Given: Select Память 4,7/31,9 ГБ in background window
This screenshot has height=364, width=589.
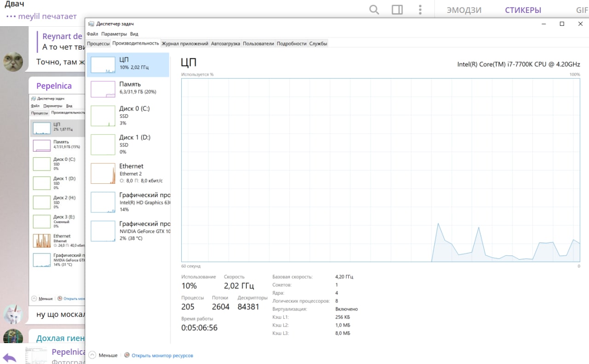Looking at the screenshot, I should coord(58,145).
